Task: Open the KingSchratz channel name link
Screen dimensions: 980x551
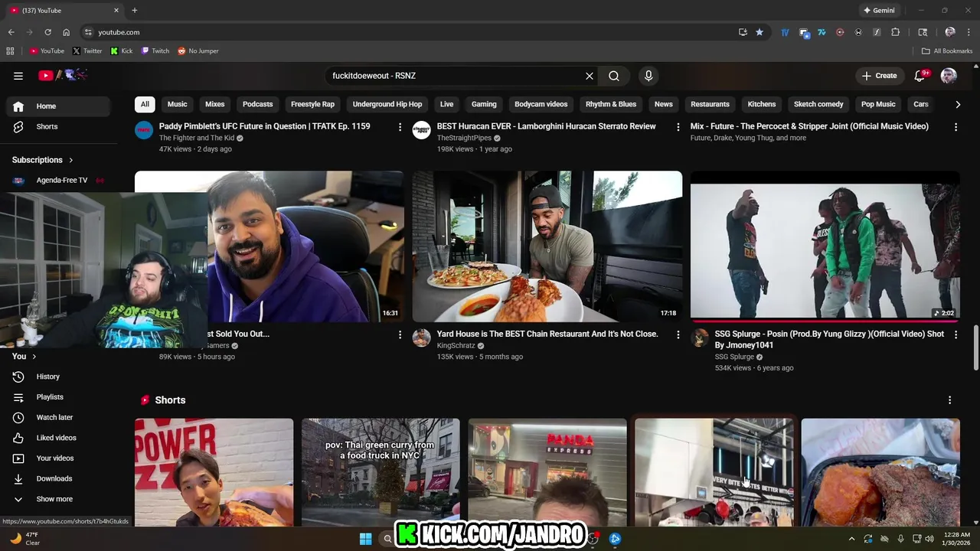Action: [x=456, y=346]
